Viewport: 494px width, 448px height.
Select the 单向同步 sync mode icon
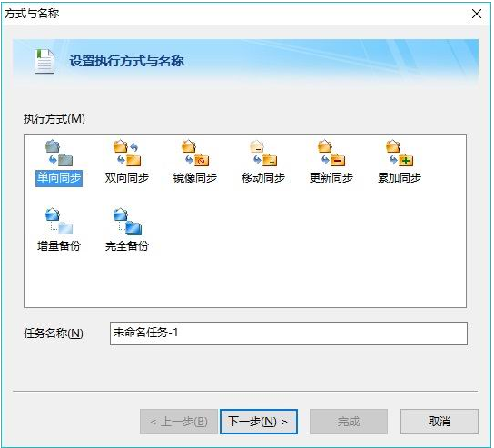click(59, 154)
